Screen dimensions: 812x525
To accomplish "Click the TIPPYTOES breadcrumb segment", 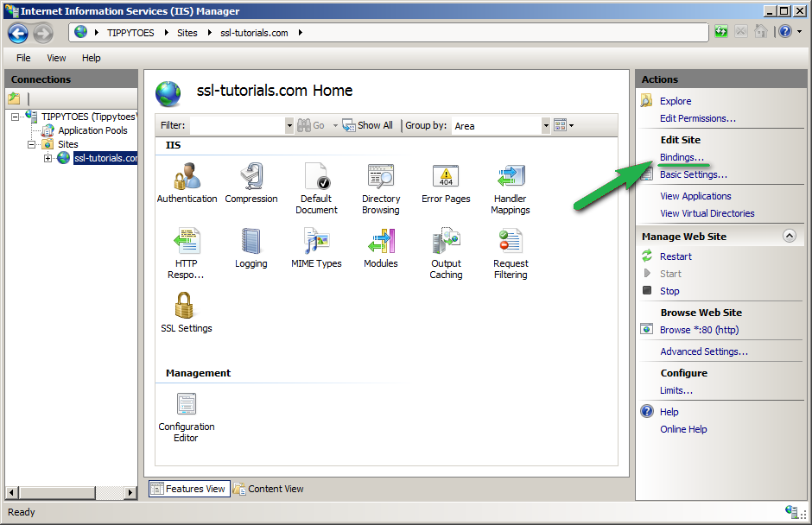I will [x=130, y=33].
